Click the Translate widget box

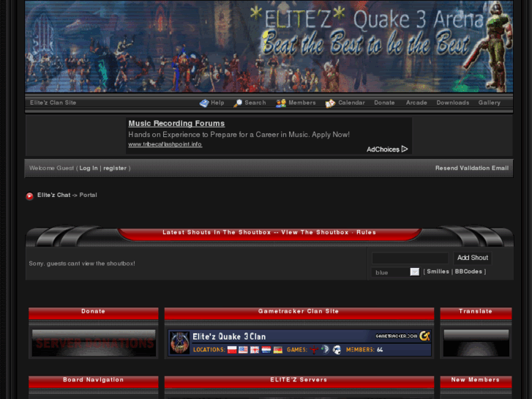[x=476, y=343]
